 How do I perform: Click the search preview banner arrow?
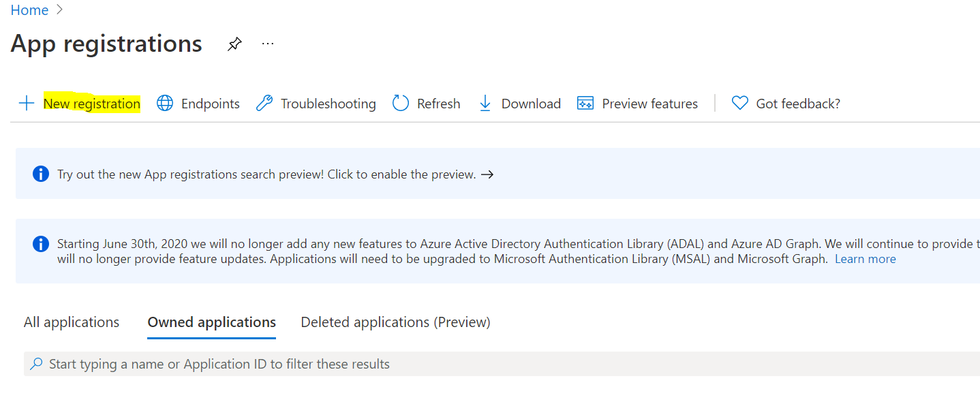[487, 174]
